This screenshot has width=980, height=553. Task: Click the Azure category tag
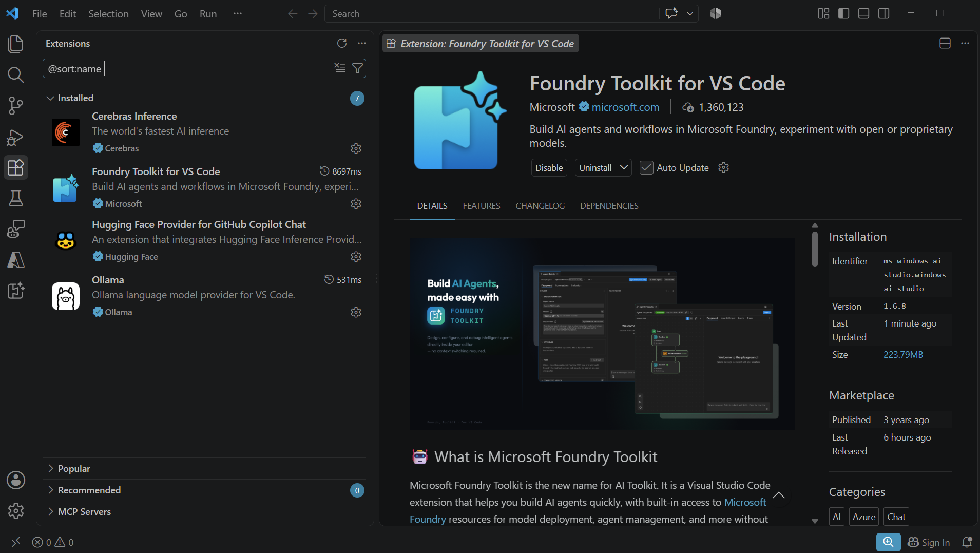point(864,517)
